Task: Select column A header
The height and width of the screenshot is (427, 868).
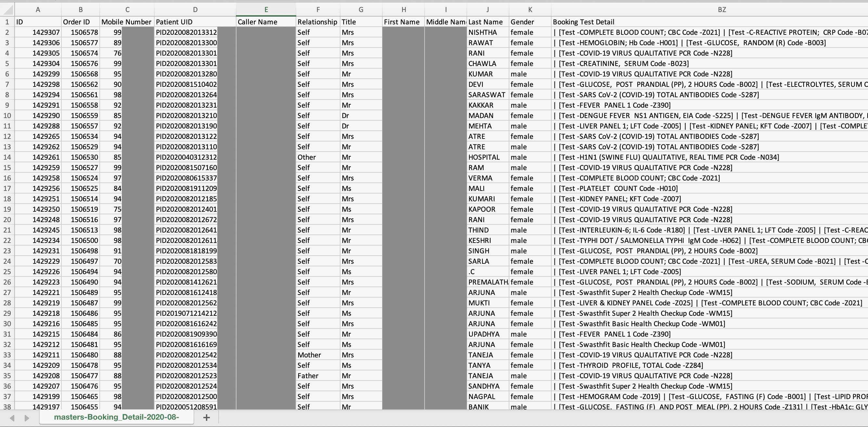Action: click(x=38, y=9)
